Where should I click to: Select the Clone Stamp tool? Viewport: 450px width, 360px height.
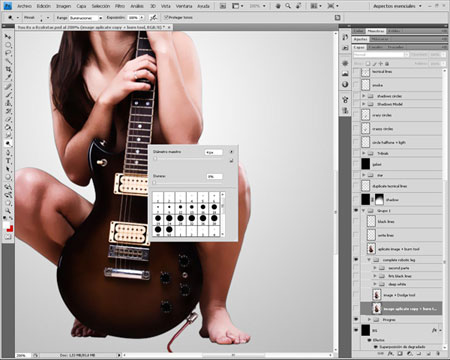[8, 103]
